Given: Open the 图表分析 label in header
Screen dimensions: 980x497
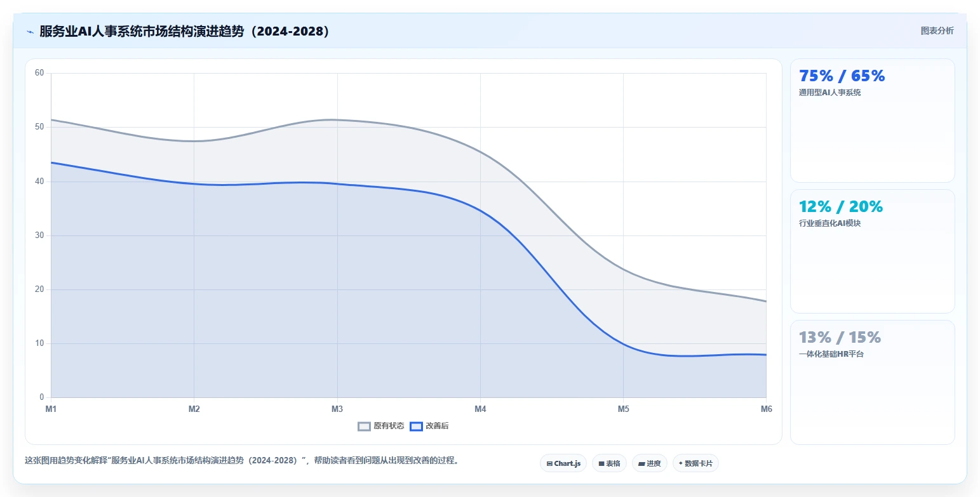Looking at the screenshot, I should click(x=937, y=30).
